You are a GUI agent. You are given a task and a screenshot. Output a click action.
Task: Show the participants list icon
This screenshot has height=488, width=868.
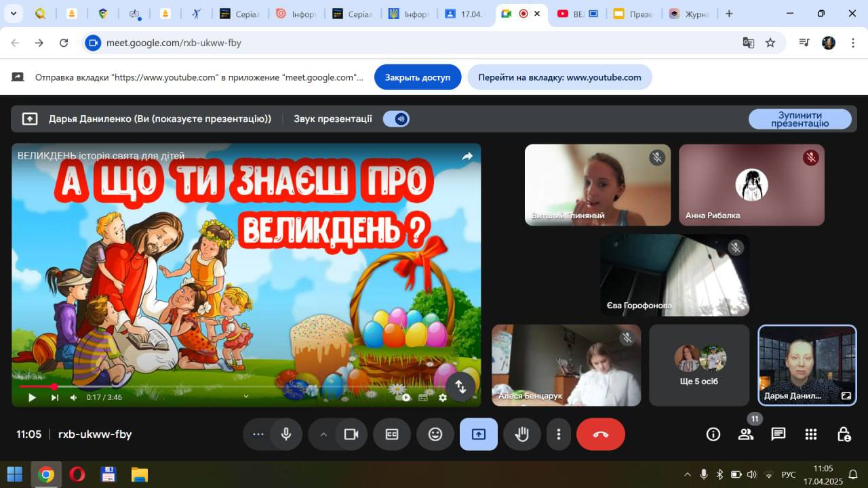745,434
